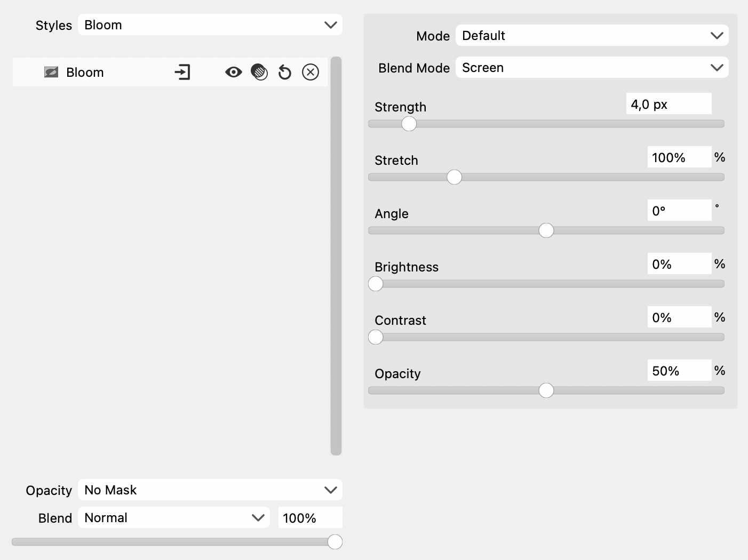Open the Blend Mode Screen dropdown
Viewport: 748px width, 560px height.
point(592,68)
